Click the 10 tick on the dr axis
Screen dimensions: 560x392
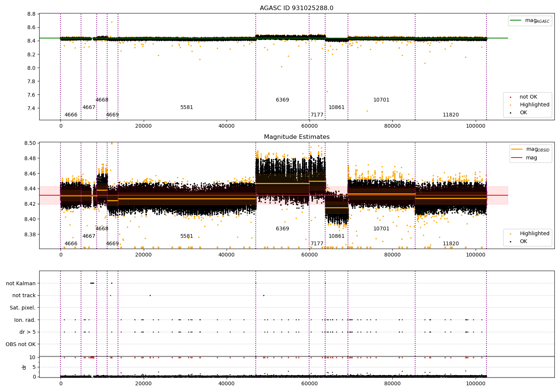32,358
